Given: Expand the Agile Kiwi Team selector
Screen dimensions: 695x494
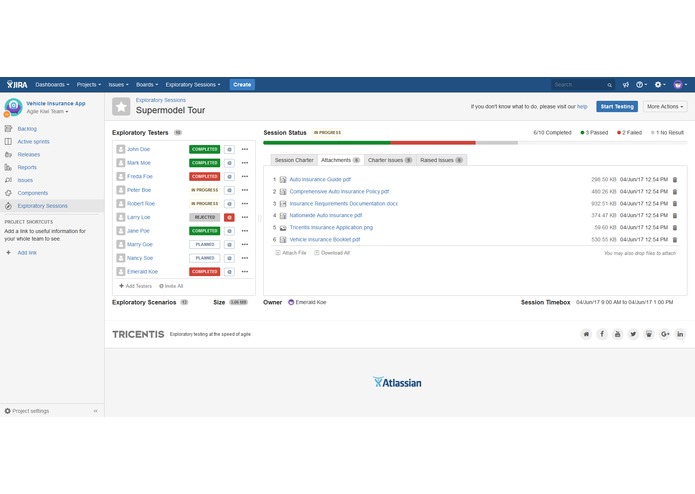Looking at the screenshot, I should click(x=47, y=112).
